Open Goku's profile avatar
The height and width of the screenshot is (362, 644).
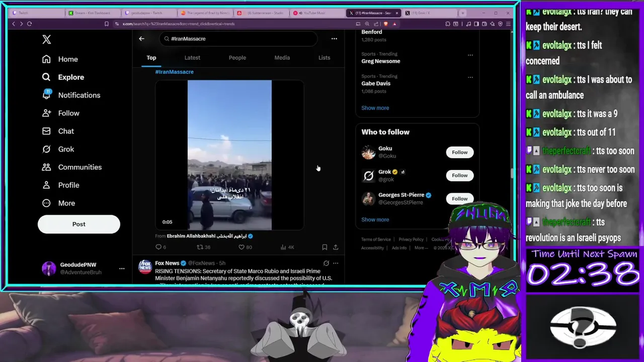pyautogui.click(x=368, y=152)
